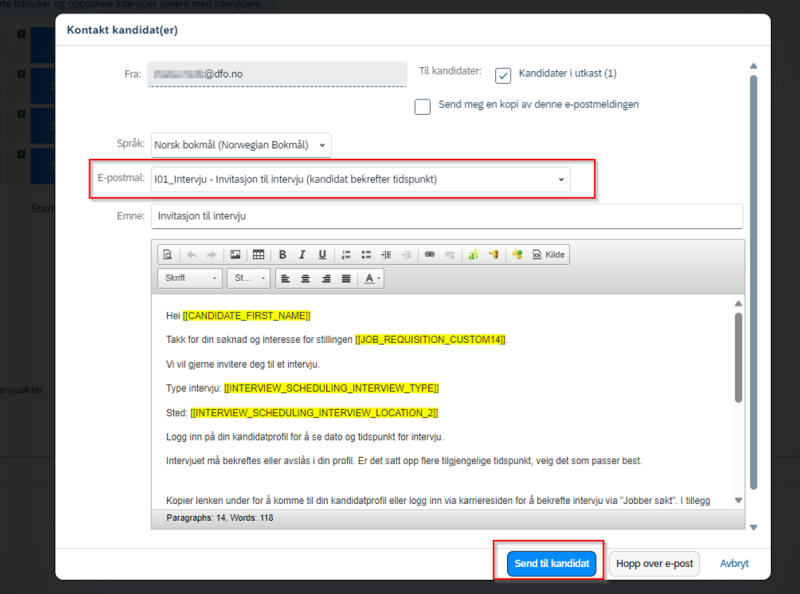Open the Skrift font dropdown
Screen dimensions: 800x594
pos(190,278)
